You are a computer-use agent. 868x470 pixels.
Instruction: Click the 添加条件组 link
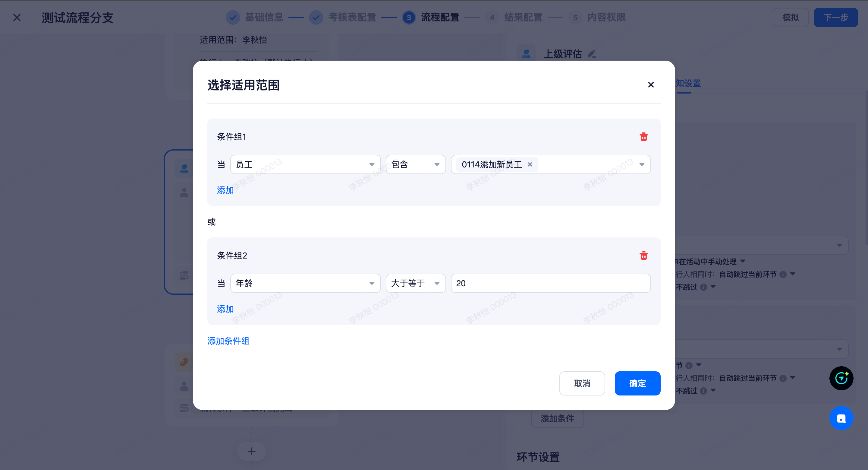[x=228, y=341]
